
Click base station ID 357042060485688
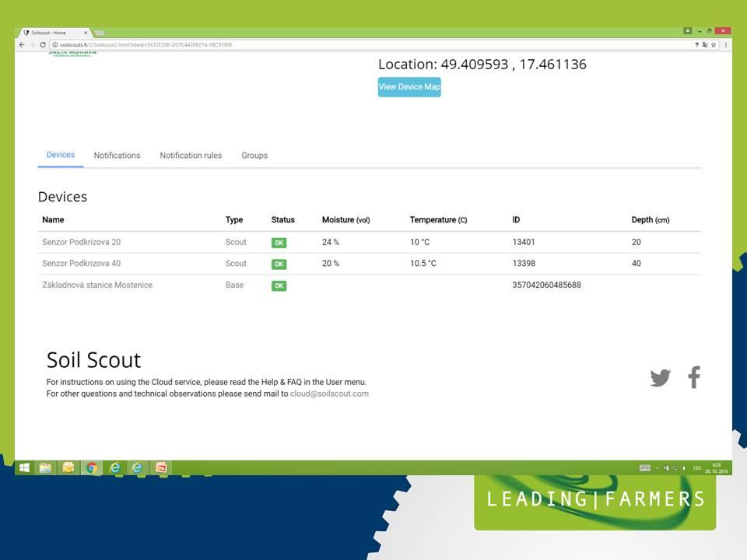(546, 285)
